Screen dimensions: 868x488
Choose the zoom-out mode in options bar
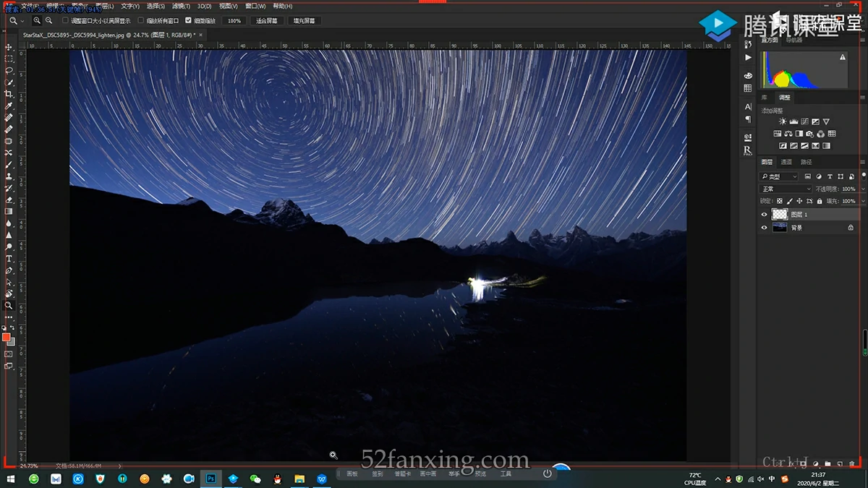(48, 21)
